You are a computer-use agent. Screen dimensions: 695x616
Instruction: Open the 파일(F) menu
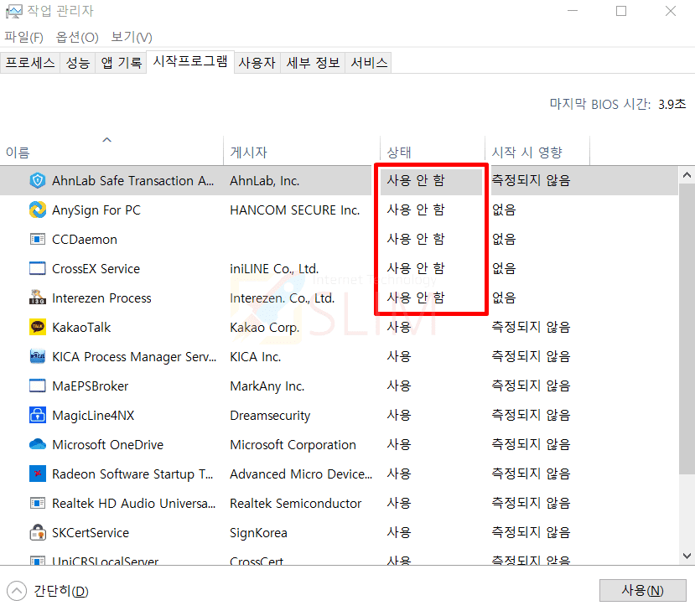point(24,37)
